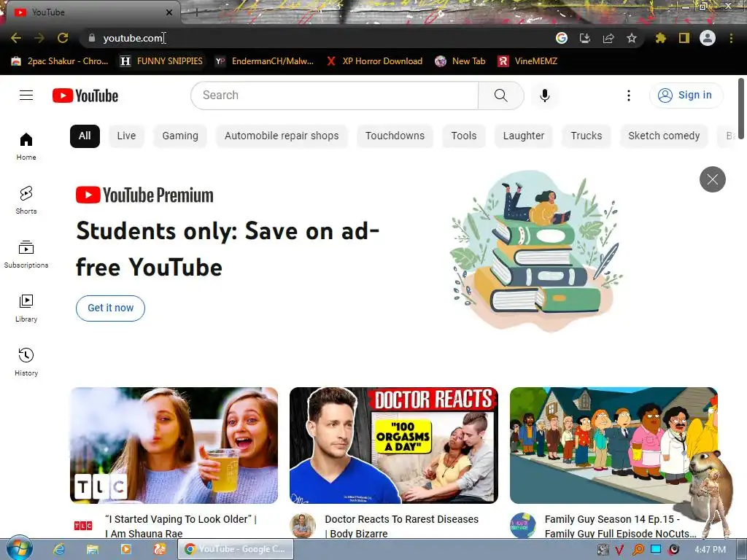Open the Chrome extensions puzzle icon

pos(660,38)
